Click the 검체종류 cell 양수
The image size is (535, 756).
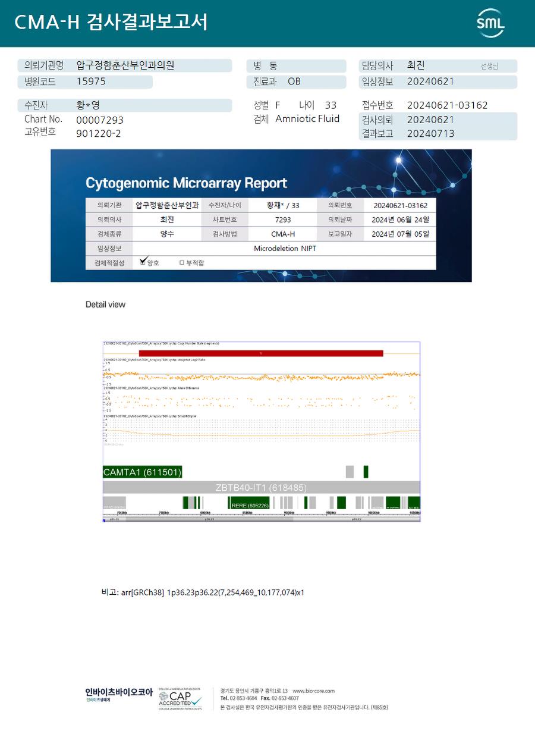point(167,234)
